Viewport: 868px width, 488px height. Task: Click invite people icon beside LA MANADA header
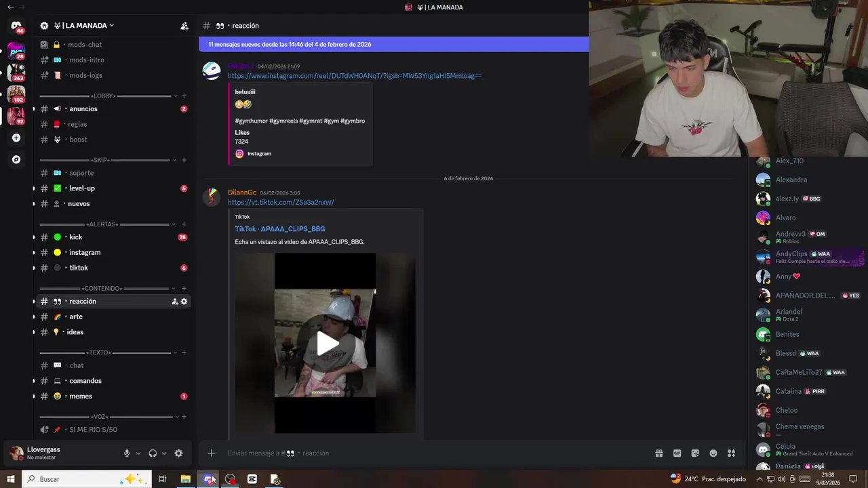pyautogui.click(x=184, y=26)
